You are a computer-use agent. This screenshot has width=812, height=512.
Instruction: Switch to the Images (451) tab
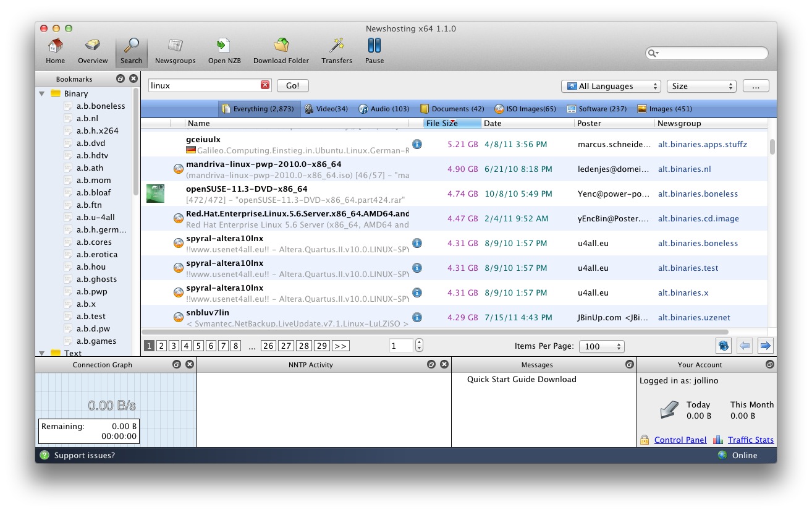(665, 109)
